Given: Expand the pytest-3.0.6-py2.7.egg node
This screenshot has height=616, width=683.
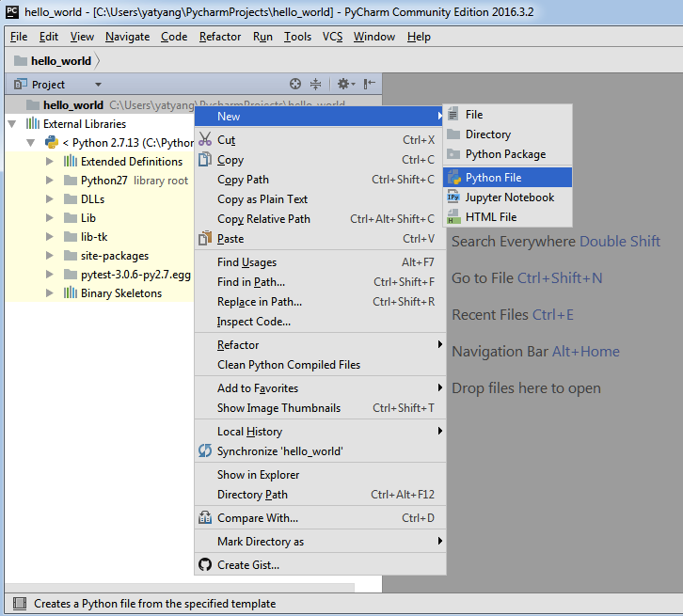Looking at the screenshot, I should (50, 274).
